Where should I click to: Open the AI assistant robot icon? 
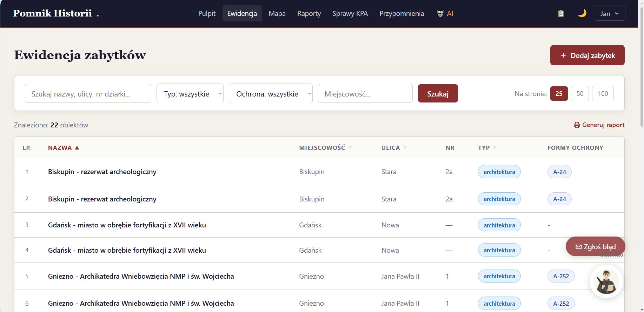440,13
